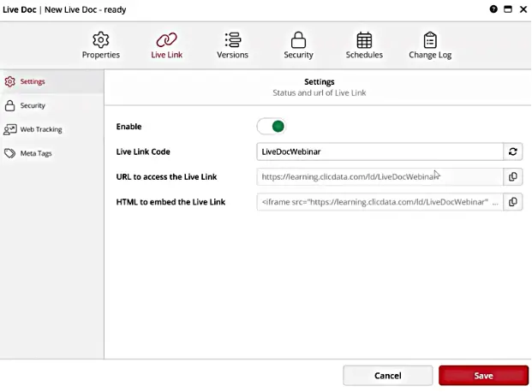Click the HTML embed iframe field

[380, 202]
